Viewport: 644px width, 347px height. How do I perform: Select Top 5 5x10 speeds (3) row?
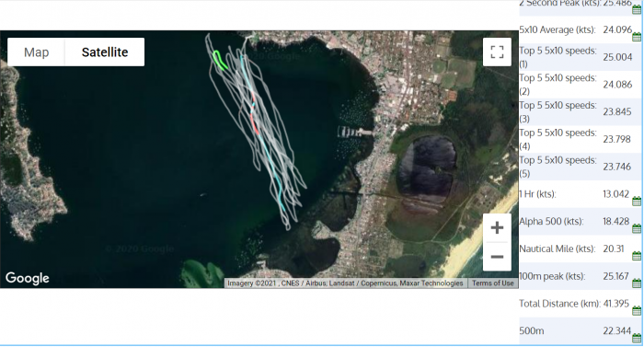[x=580, y=111]
